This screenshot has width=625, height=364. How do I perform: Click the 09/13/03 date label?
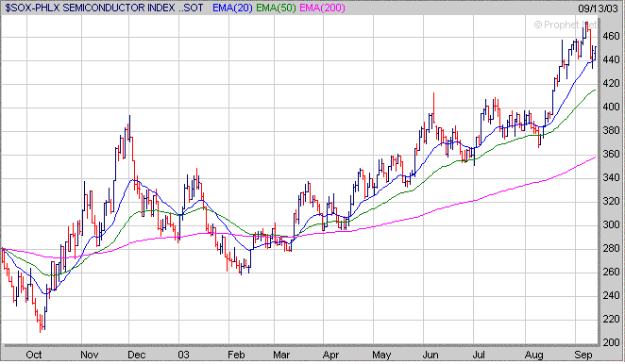598,8
